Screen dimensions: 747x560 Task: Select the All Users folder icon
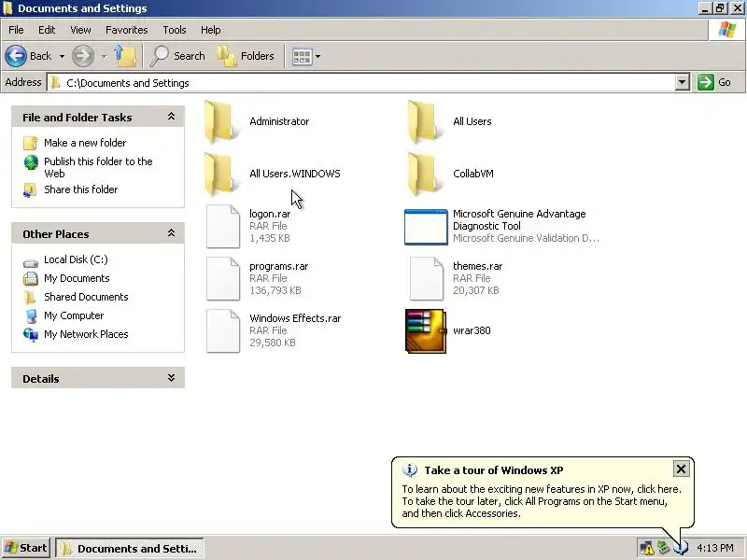[424, 121]
